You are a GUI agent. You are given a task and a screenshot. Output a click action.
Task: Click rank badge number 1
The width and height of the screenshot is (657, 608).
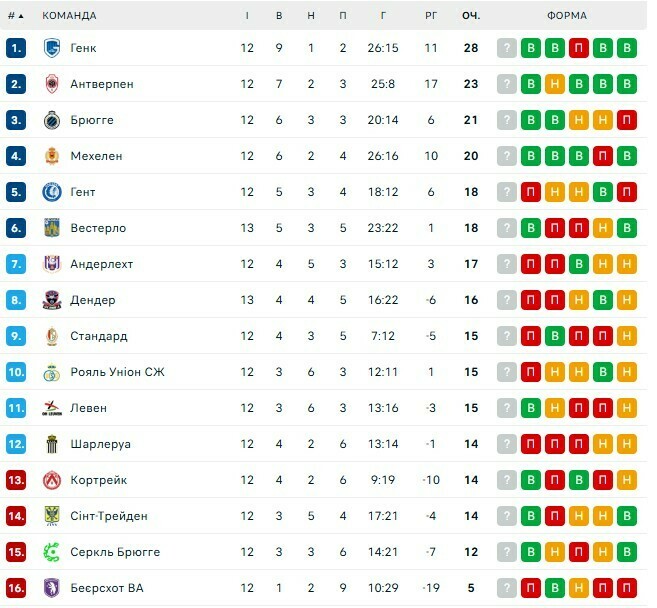coord(15,48)
